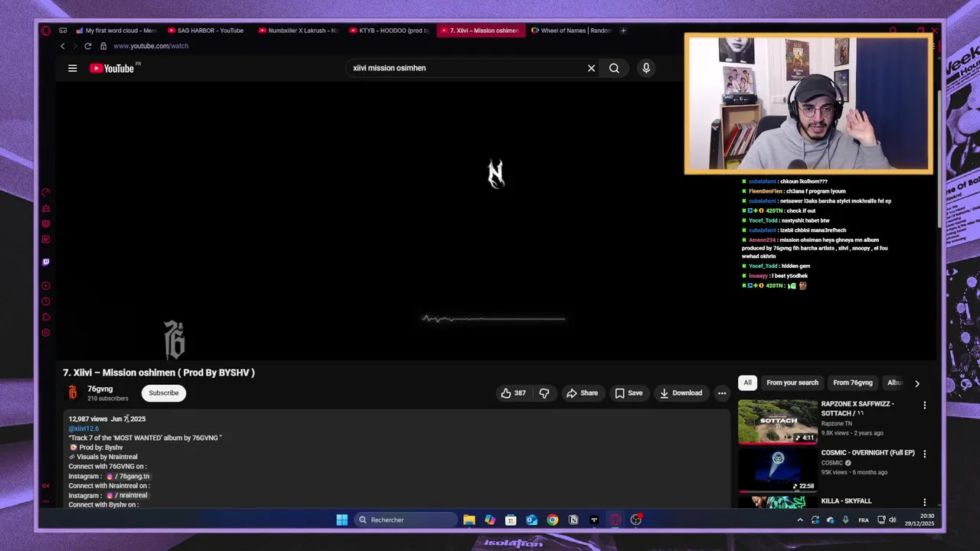Open the RAPZONE X SAFFWIZZ SOTTACH thumbnail
The image size is (980, 551).
(778, 421)
